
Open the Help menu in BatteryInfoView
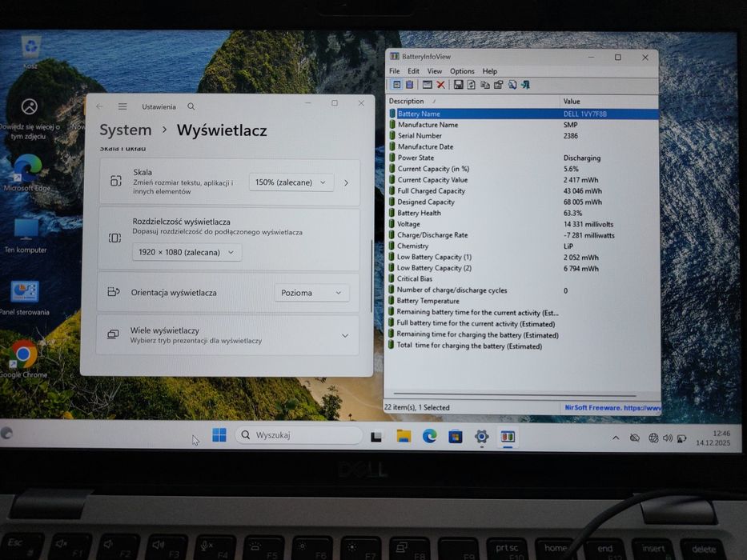point(489,71)
